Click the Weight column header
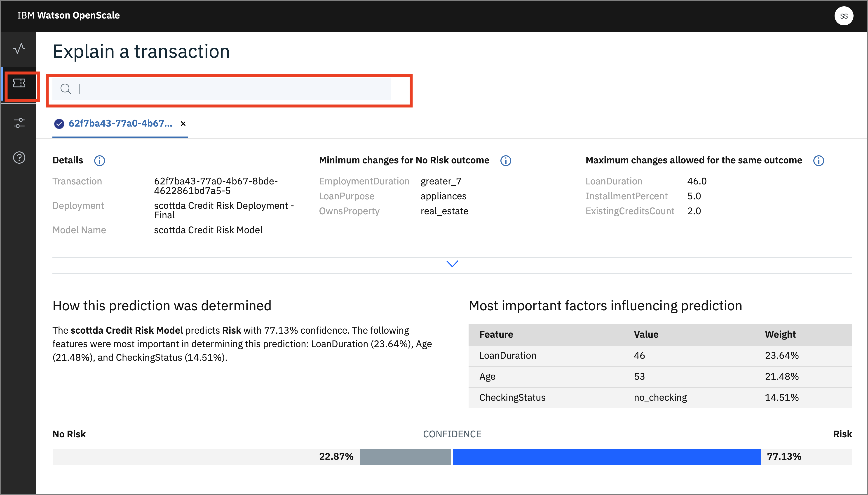The image size is (868, 495). point(780,335)
